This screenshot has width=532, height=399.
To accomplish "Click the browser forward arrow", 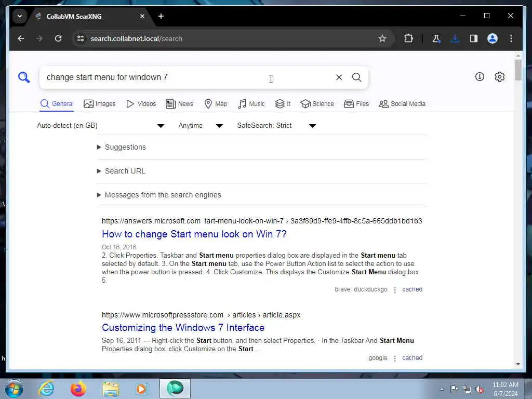I will 39,38.
